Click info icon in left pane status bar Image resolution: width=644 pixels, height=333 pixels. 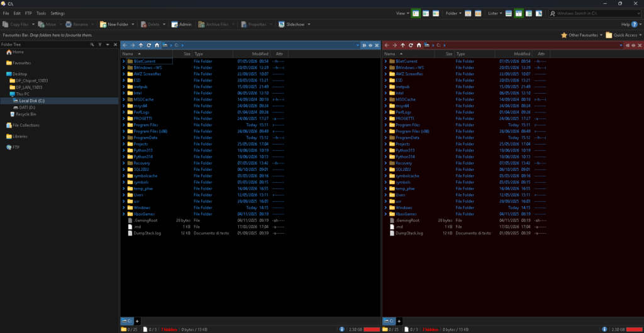point(341,329)
